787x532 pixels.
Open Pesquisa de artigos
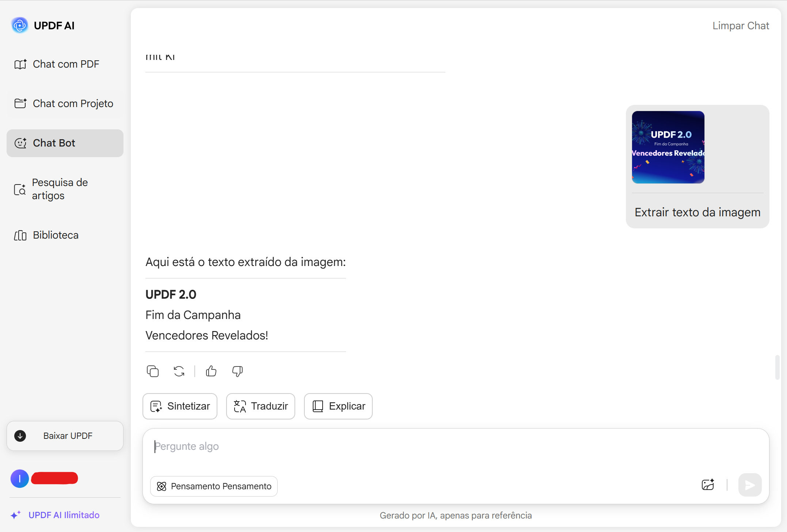[x=65, y=189]
